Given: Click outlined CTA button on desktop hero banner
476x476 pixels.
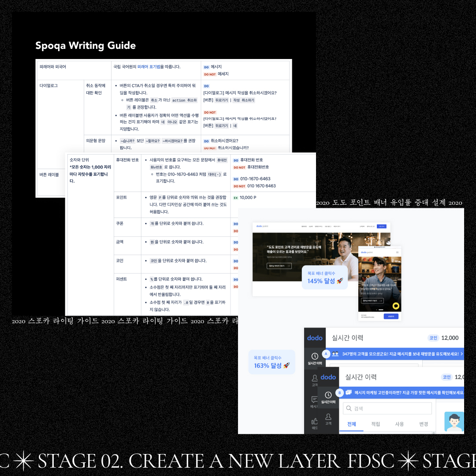Looking at the screenshot, I should click(x=279, y=266).
